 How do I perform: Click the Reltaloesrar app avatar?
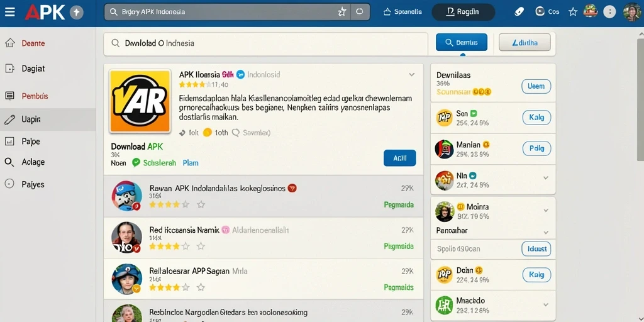tap(126, 279)
